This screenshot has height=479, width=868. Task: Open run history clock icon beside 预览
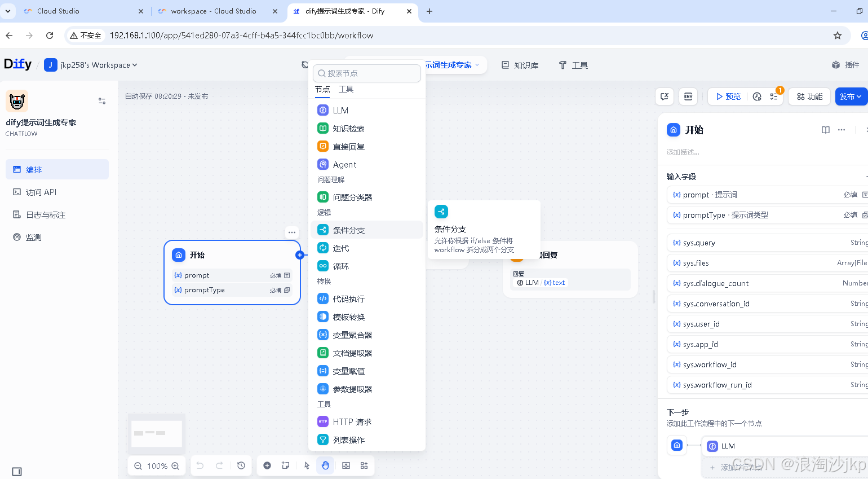pos(757,96)
